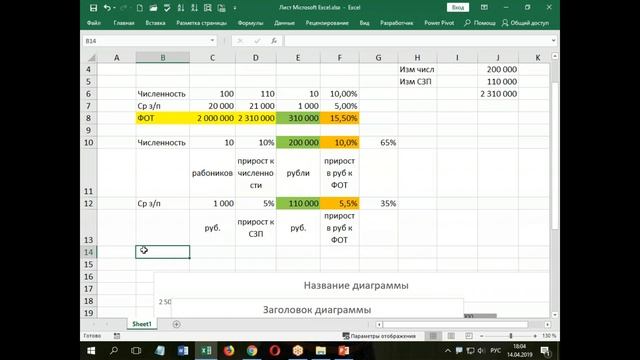The image size is (640, 360).
Task: Expand the formula bar with chevron
Action: pos(553,41)
